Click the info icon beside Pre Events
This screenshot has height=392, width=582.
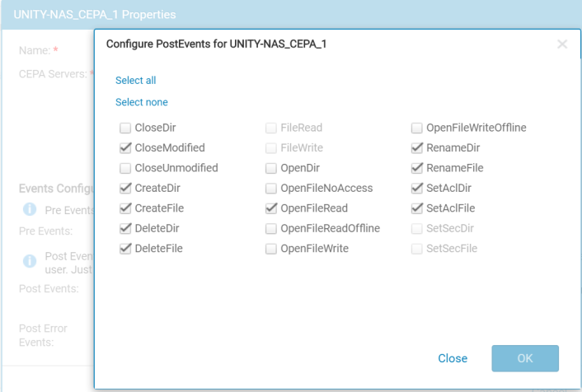coord(30,209)
